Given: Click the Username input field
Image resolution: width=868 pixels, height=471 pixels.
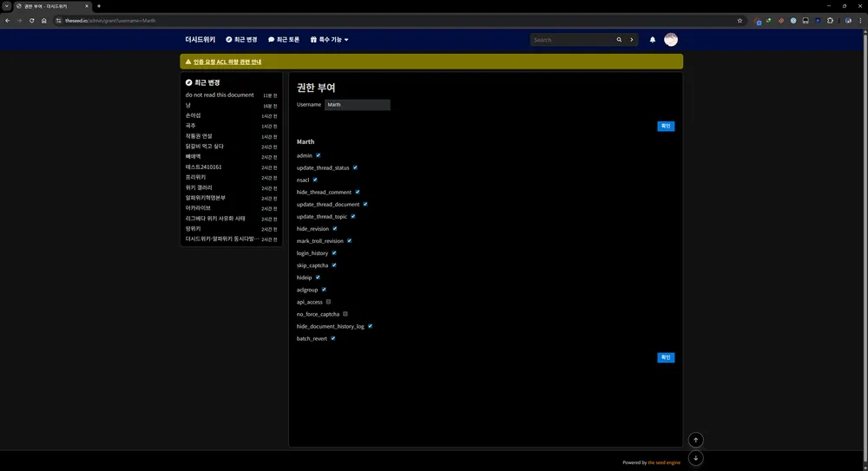Looking at the screenshot, I should 357,105.
